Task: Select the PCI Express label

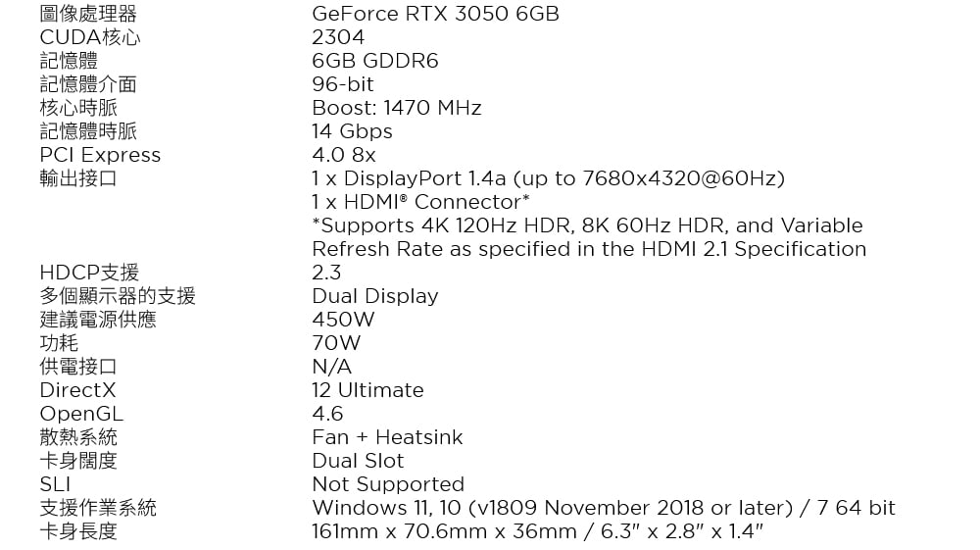Action: click(100, 155)
